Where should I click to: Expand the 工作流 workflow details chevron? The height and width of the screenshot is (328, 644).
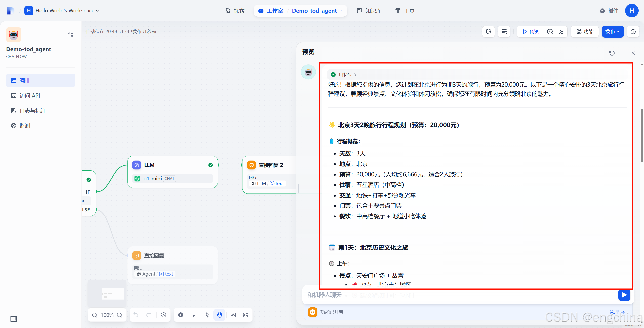pos(355,75)
